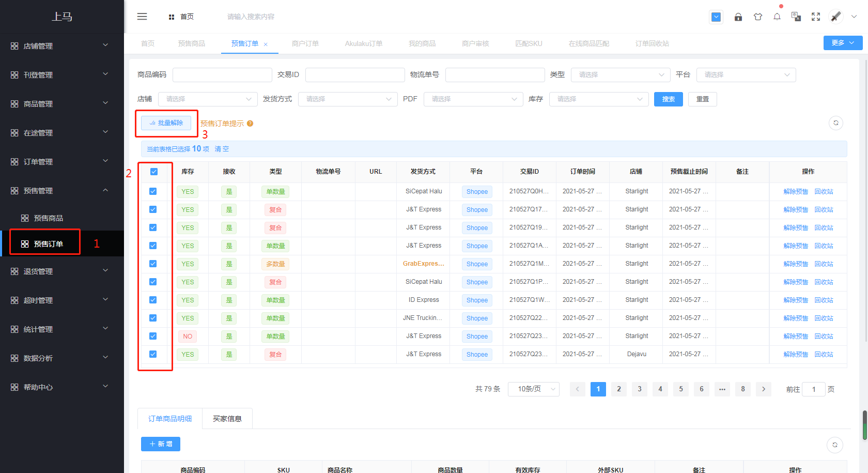Click the 数据分析 sidebar icon
The image size is (868, 473).
14,358
